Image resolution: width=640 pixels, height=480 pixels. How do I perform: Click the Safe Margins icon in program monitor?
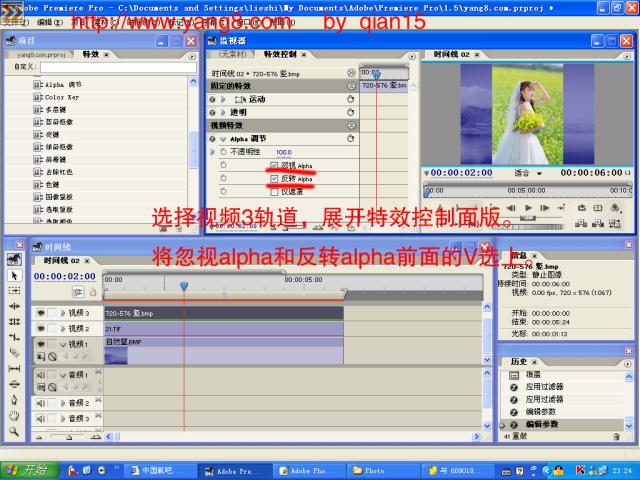tap(598, 208)
